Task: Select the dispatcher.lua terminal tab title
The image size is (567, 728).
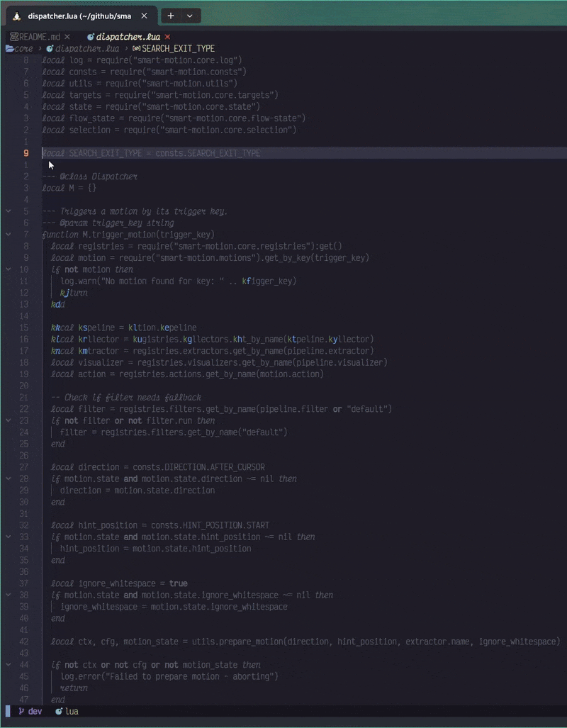Action: click(79, 16)
